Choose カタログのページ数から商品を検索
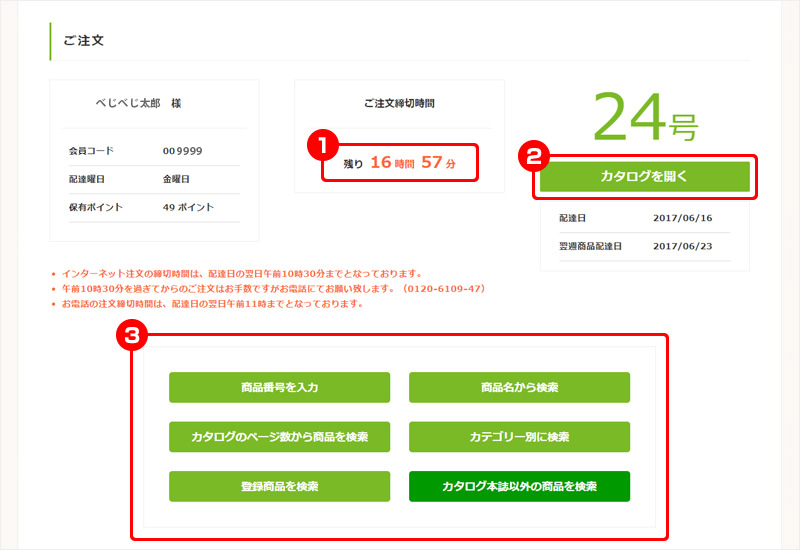This screenshot has height=550, width=800. (279, 437)
